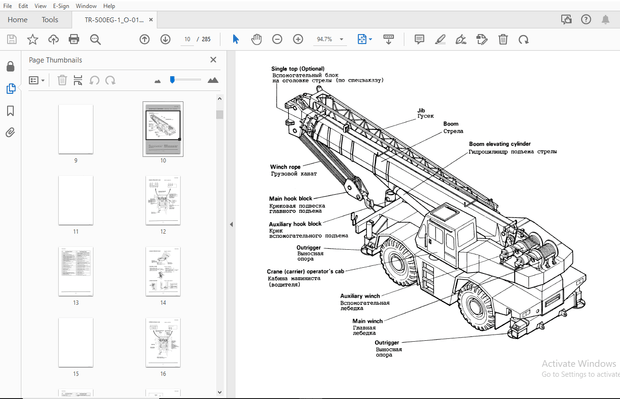Open the thumbnails options dropdown menu

37,80
